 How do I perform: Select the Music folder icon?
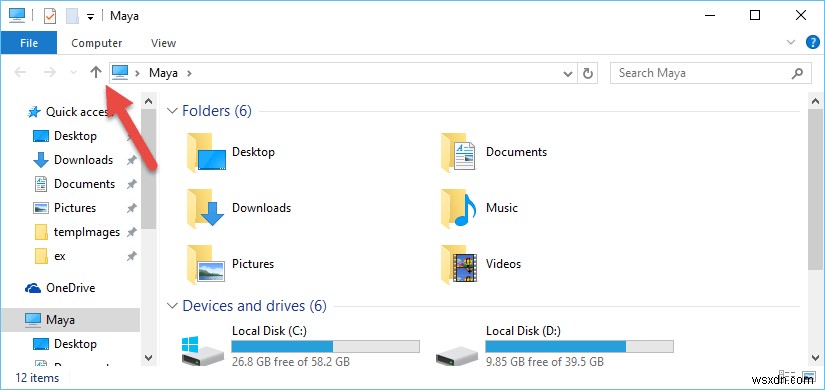(459, 208)
